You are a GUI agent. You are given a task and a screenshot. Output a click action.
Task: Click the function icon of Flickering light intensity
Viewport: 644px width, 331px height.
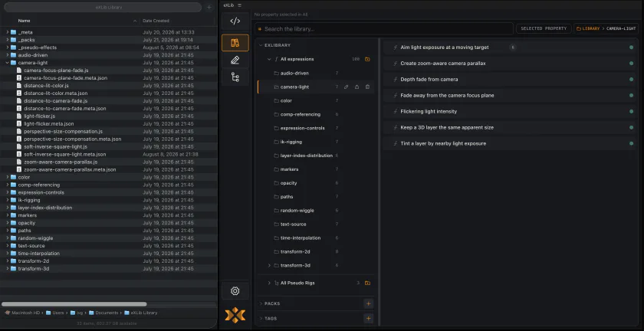(x=396, y=111)
